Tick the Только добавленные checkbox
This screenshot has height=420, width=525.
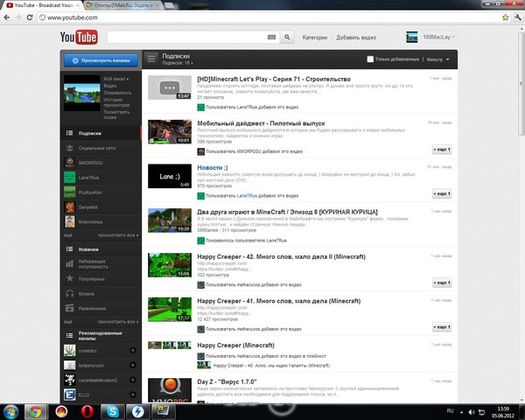pos(370,59)
